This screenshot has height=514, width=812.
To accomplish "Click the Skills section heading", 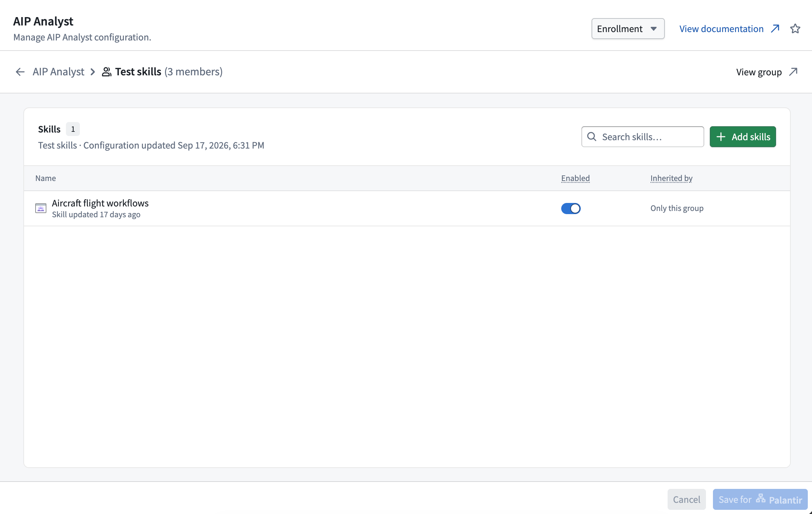I will 49,129.
